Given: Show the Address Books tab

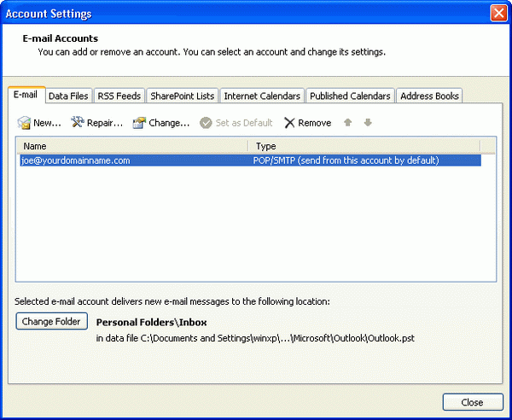Looking at the screenshot, I should pyautogui.click(x=430, y=96).
